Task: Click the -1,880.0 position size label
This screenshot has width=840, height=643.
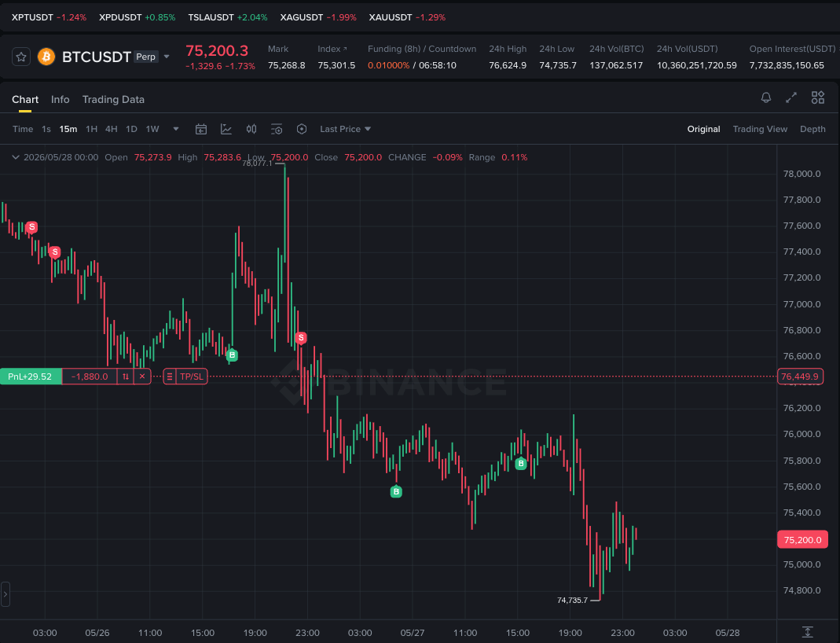Action: 90,377
